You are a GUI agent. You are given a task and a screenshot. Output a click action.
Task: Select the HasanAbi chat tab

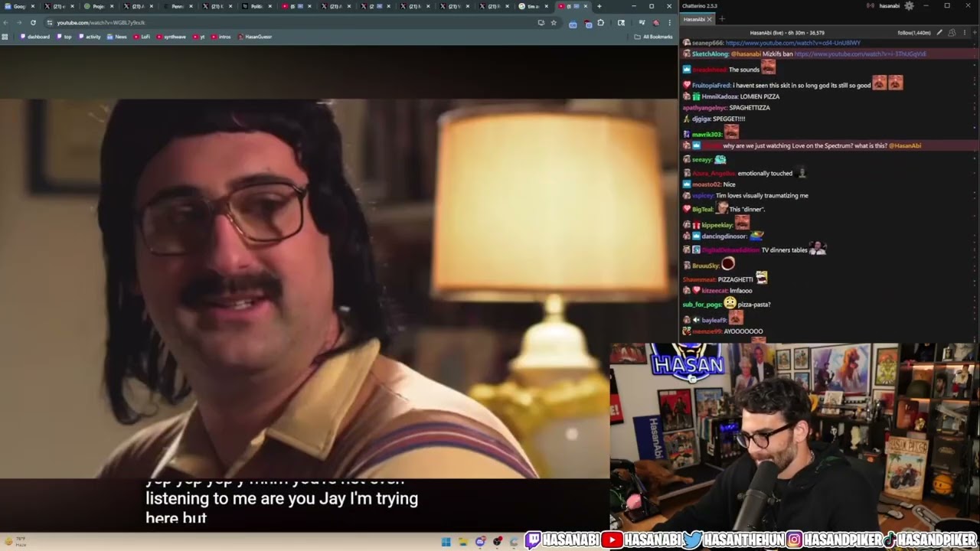[694, 19]
